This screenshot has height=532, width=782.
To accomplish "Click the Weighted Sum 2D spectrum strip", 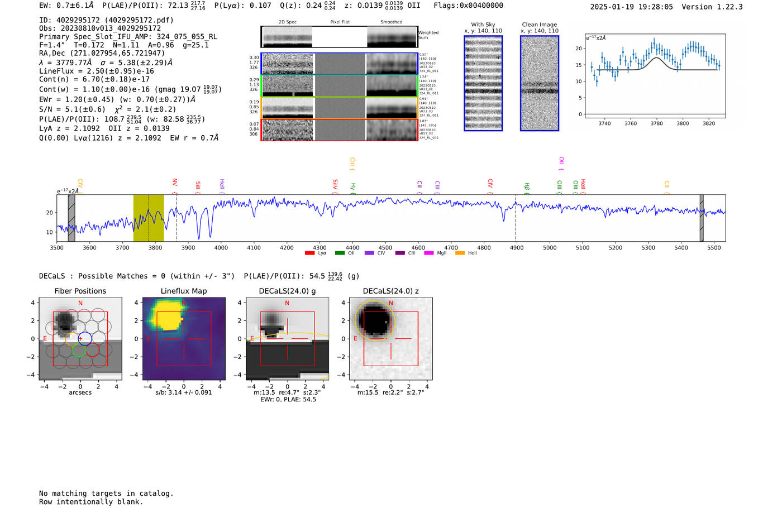I will tap(340, 37).
